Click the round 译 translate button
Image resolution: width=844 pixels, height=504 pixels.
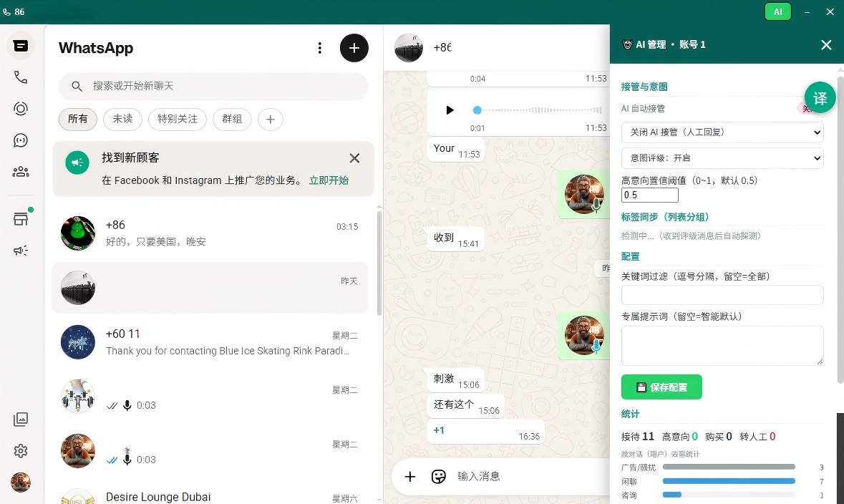tap(820, 97)
